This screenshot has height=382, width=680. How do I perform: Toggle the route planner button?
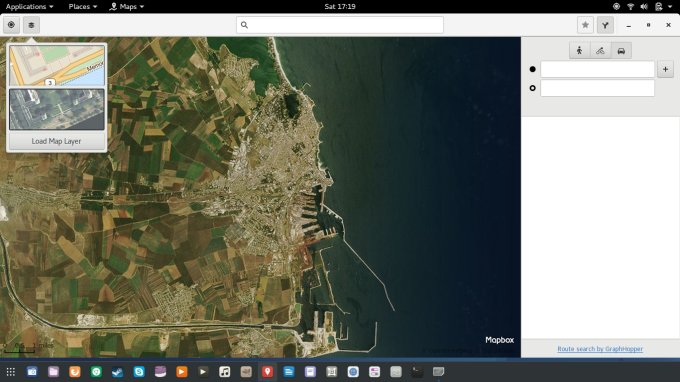[605, 25]
